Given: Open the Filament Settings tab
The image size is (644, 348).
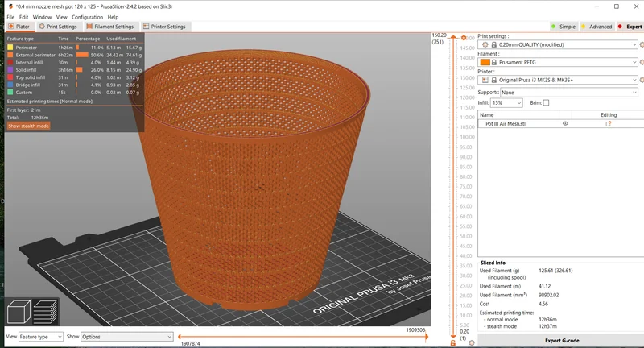Looking at the screenshot, I should coord(109,27).
